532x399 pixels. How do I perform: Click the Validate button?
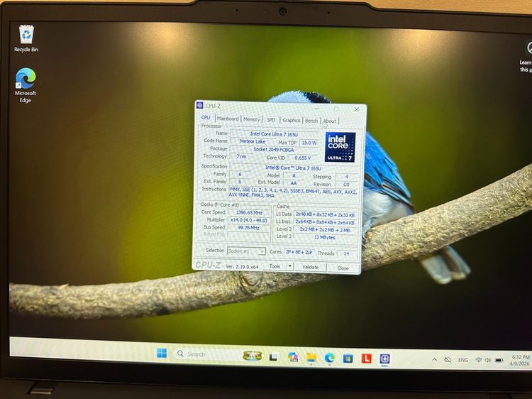coord(311,267)
